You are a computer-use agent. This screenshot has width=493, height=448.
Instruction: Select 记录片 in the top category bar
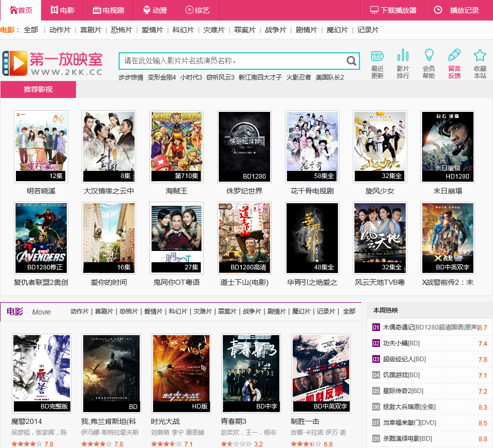point(368,30)
